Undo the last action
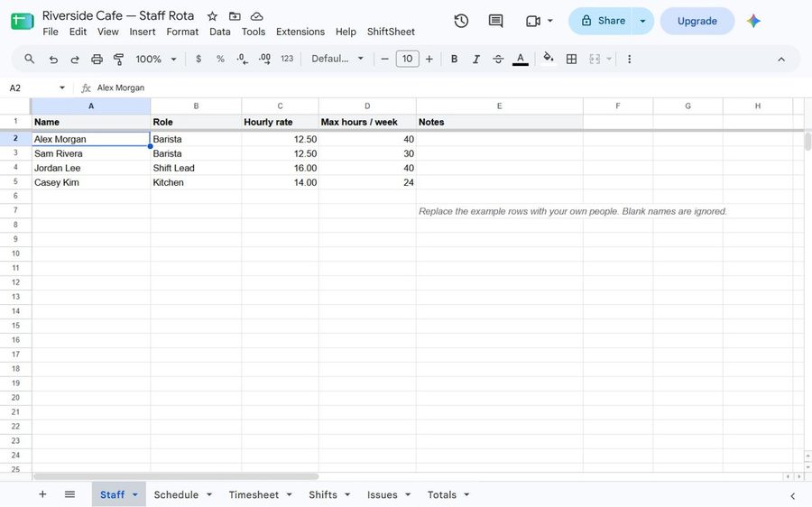812x507 pixels. tap(53, 59)
